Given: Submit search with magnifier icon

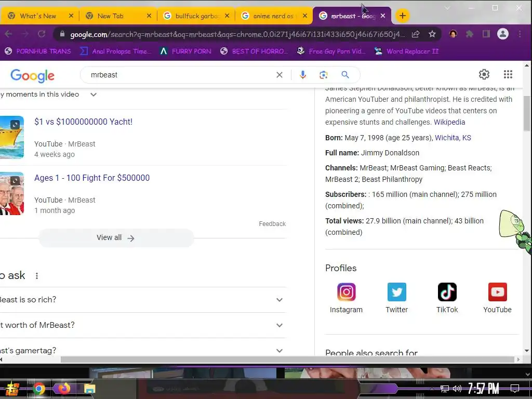Looking at the screenshot, I should (x=345, y=75).
